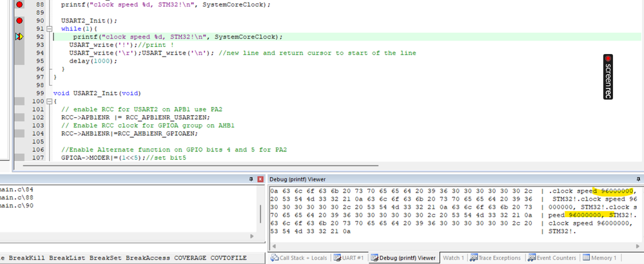
Task: Select the main.c\84 breakpoint entry
Action: pos(17,189)
